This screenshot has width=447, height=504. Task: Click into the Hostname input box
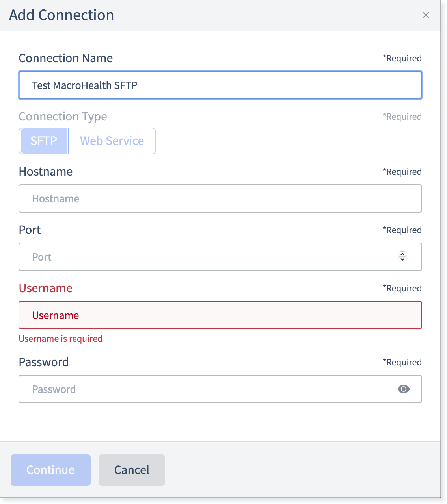click(x=220, y=198)
